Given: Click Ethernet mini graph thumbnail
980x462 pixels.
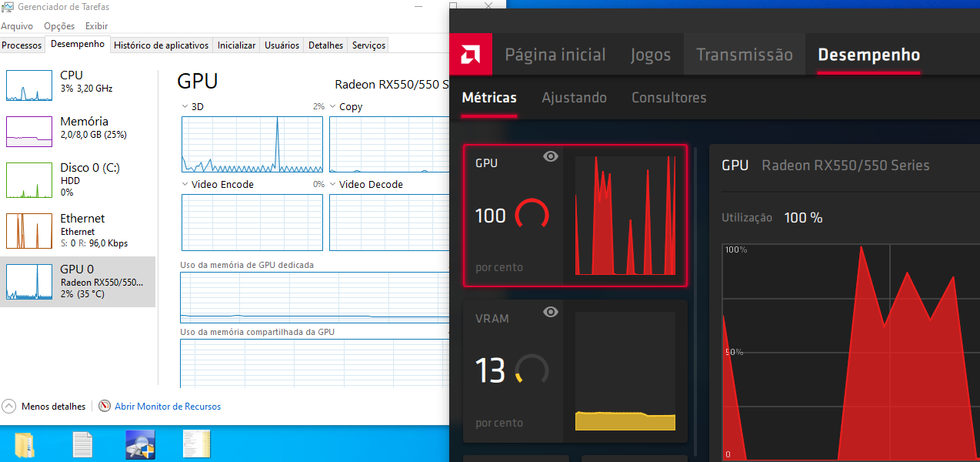Looking at the screenshot, I should (x=28, y=231).
